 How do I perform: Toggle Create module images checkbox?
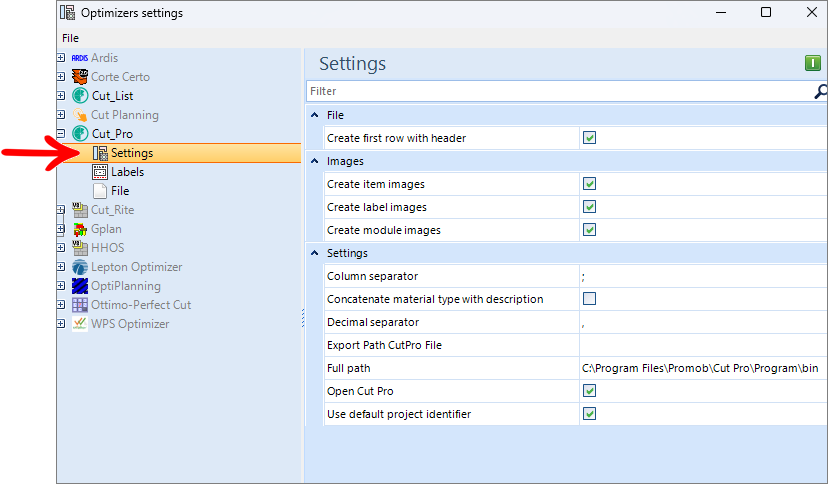pyautogui.click(x=589, y=230)
